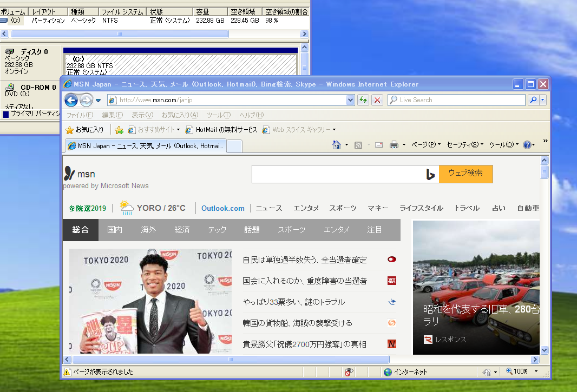Click the Read Mail envelope icon
Viewport: 577px width, 392px height.
click(378, 144)
